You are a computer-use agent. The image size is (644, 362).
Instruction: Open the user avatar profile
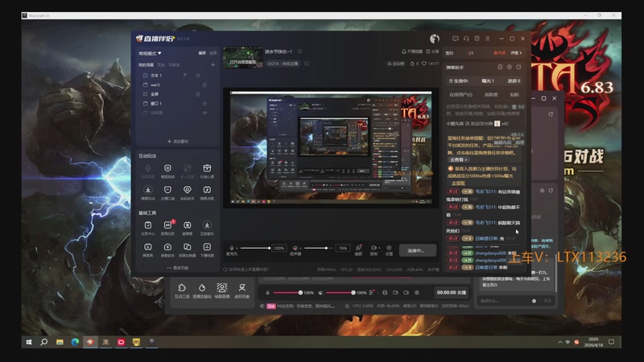pos(435,39)
